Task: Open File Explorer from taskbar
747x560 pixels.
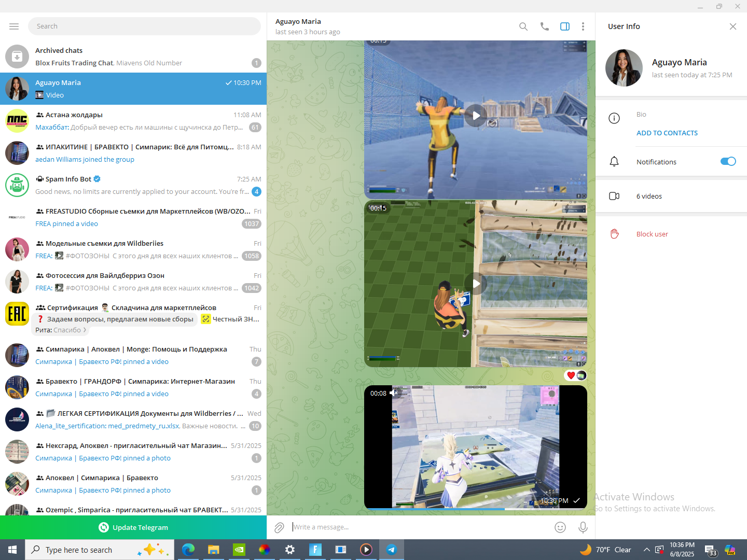Action: tap(214, 550)
